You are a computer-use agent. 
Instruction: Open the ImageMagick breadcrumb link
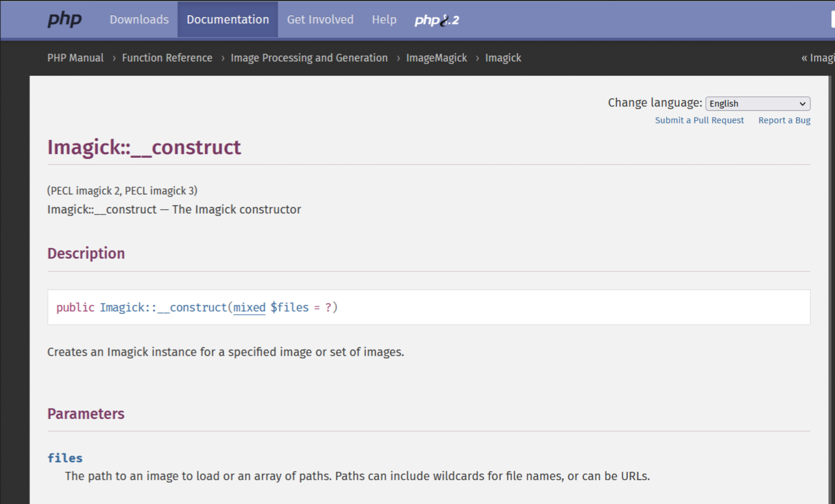[436, 58]
